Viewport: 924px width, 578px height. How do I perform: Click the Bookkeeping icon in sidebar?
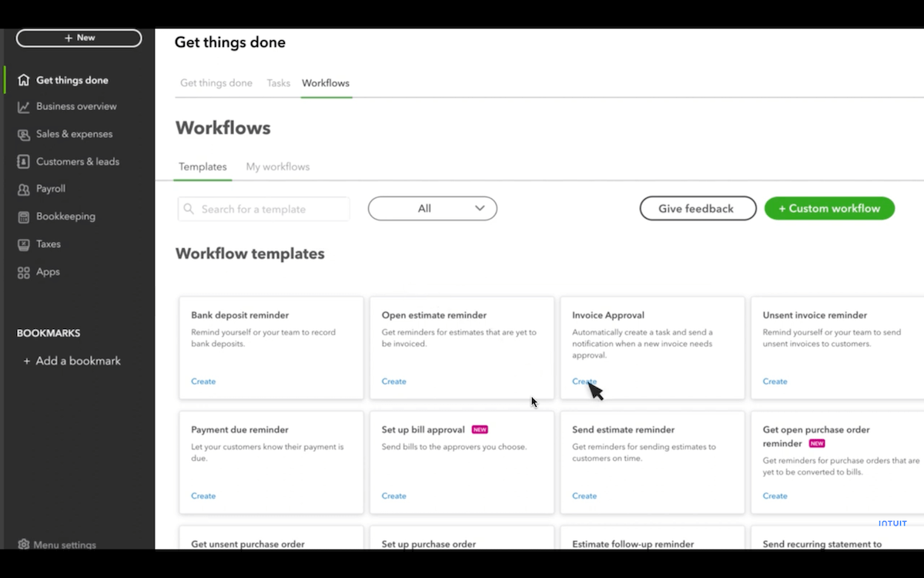24,217
